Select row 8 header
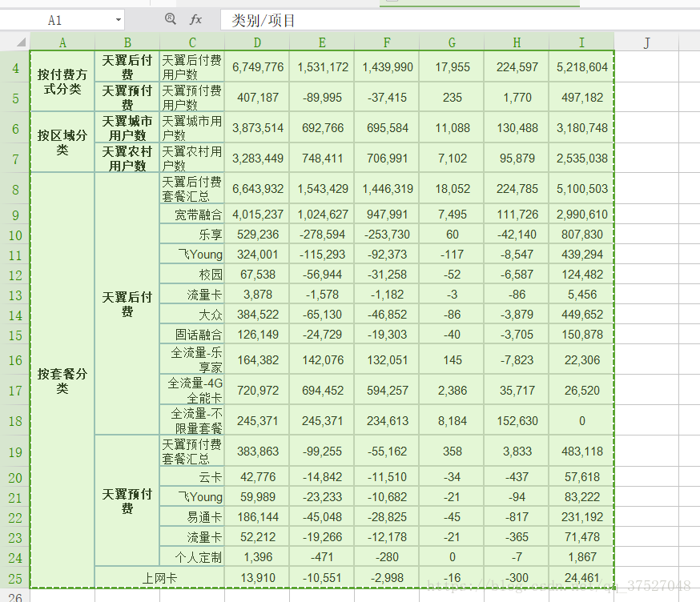 15,189
